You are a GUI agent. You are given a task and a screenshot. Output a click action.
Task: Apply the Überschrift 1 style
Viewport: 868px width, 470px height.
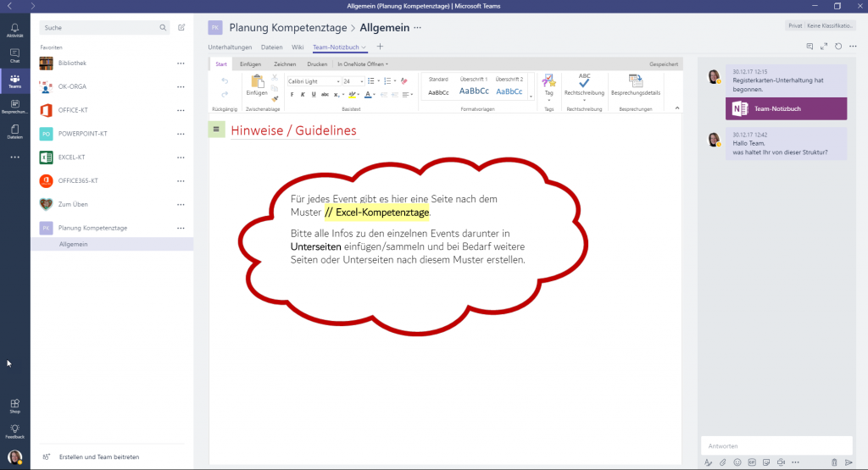(x=474, y=86)
